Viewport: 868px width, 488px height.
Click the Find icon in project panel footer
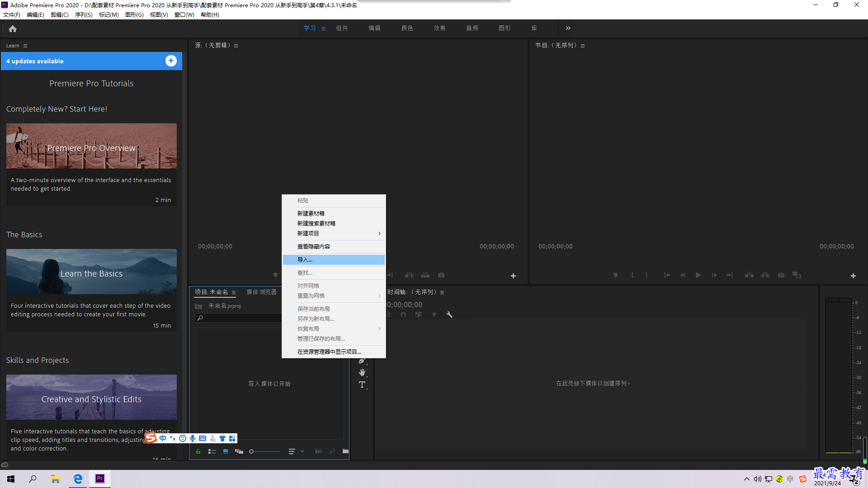click(x=332, y=451)
